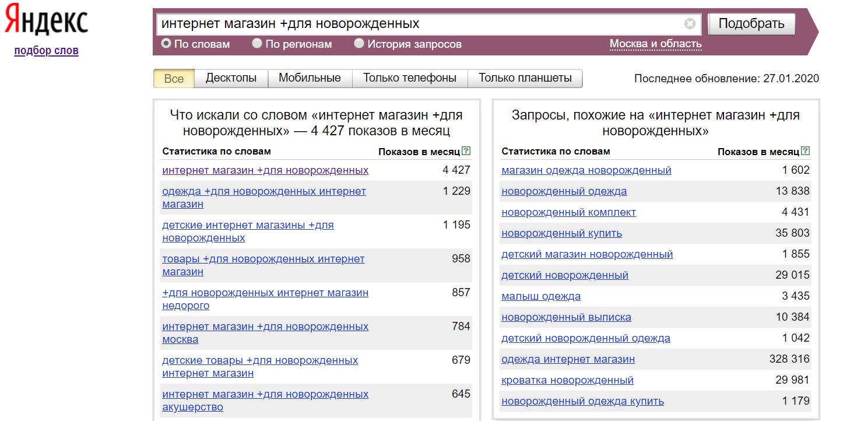
Task: Open 'новорожденный комплект' link
Action: (x=568, y=212)
